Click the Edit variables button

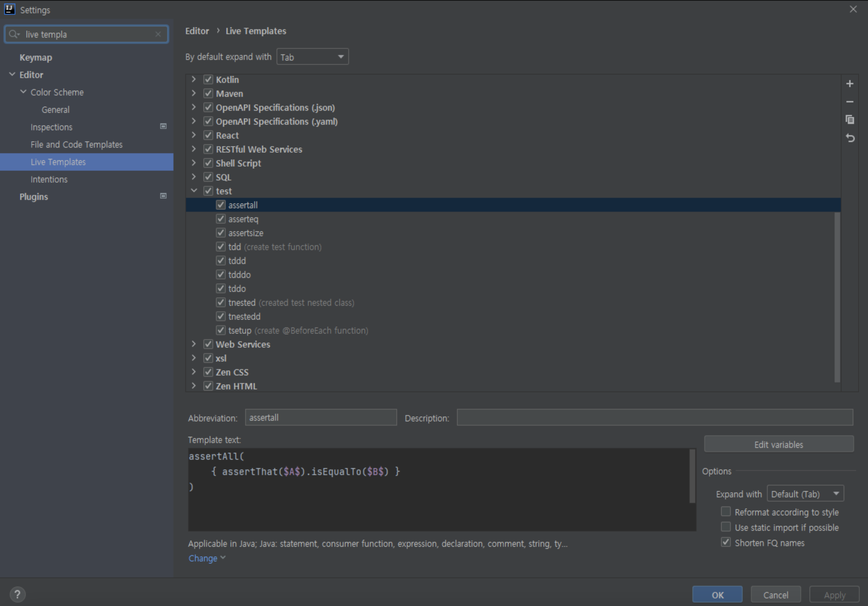coord(778,444)
